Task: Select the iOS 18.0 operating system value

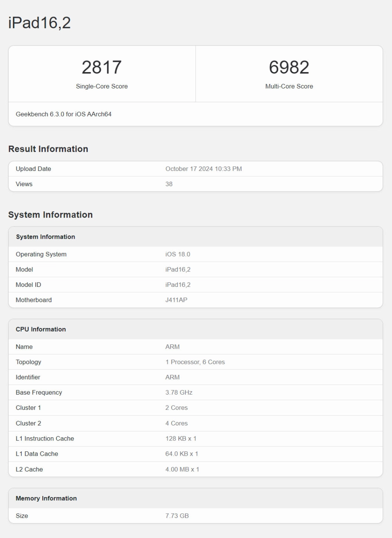Action: coord(178,254)
